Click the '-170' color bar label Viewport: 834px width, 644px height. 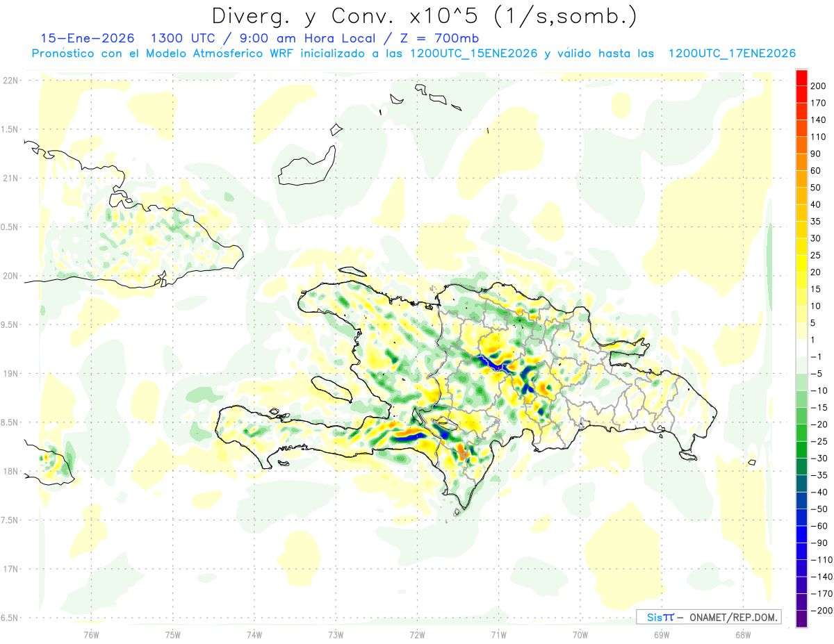[x=820, y=593]
